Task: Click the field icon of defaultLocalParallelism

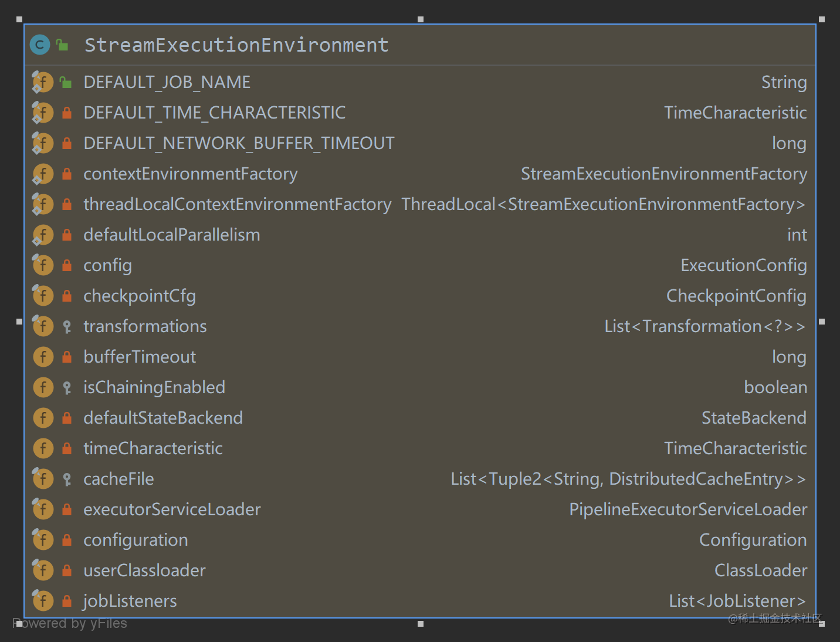Action: point(43,235)
